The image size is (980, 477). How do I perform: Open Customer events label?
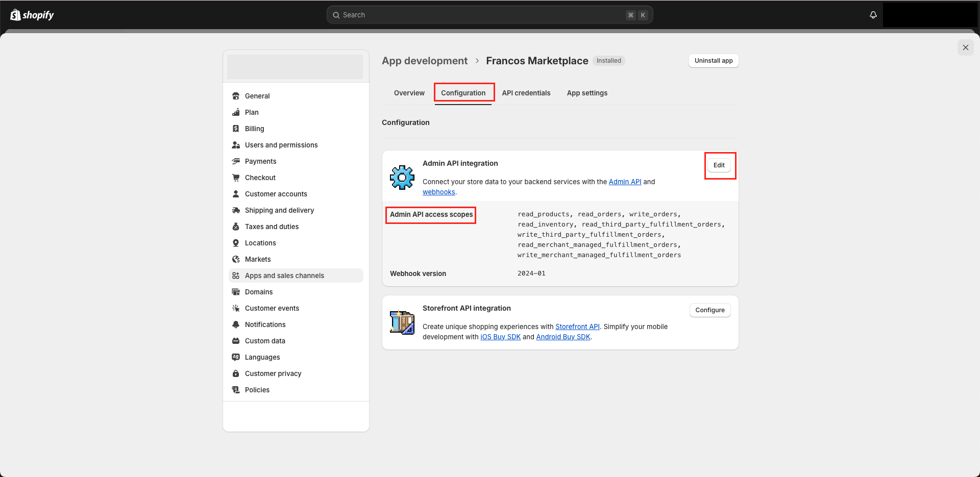272,308
